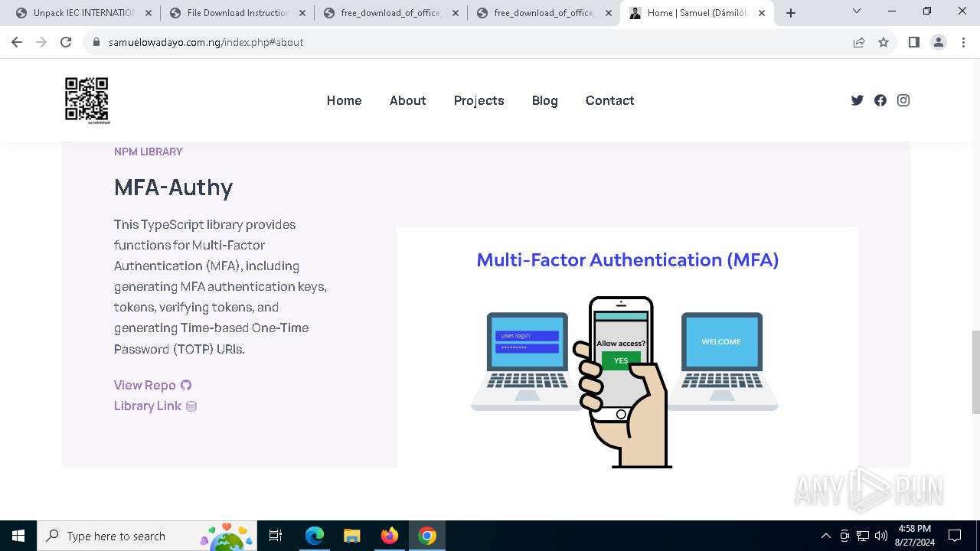Open the View Repo GitHub link
Viewport: 980px width, 551px height.
point(152,385)
